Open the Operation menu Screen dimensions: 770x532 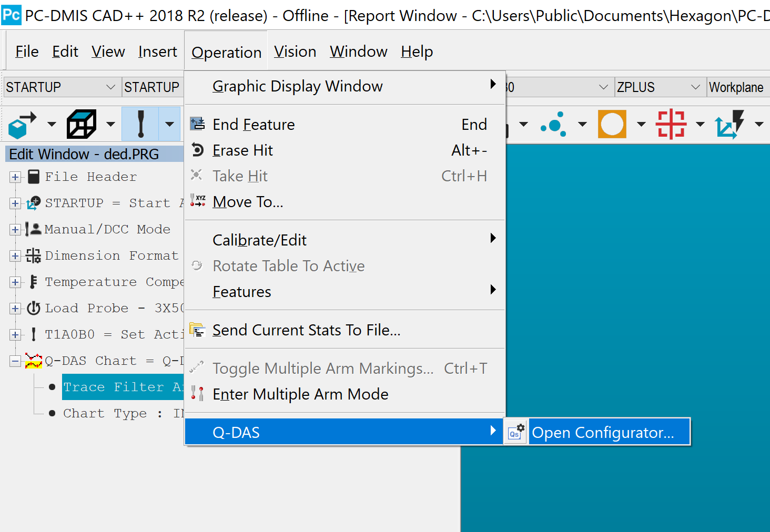226,51
